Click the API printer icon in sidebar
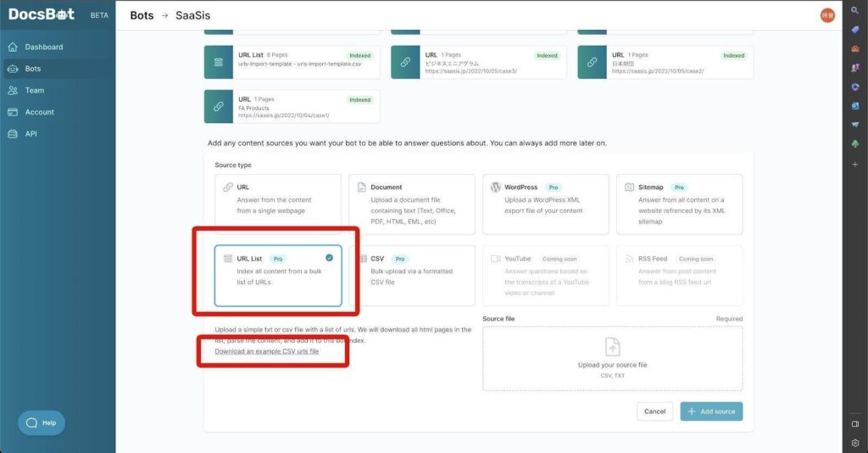This screenshot has height=453, width=868. [13, 134]
